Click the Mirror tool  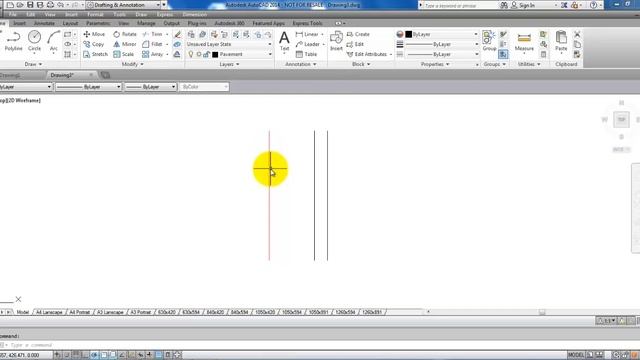[x=125, y=44]
